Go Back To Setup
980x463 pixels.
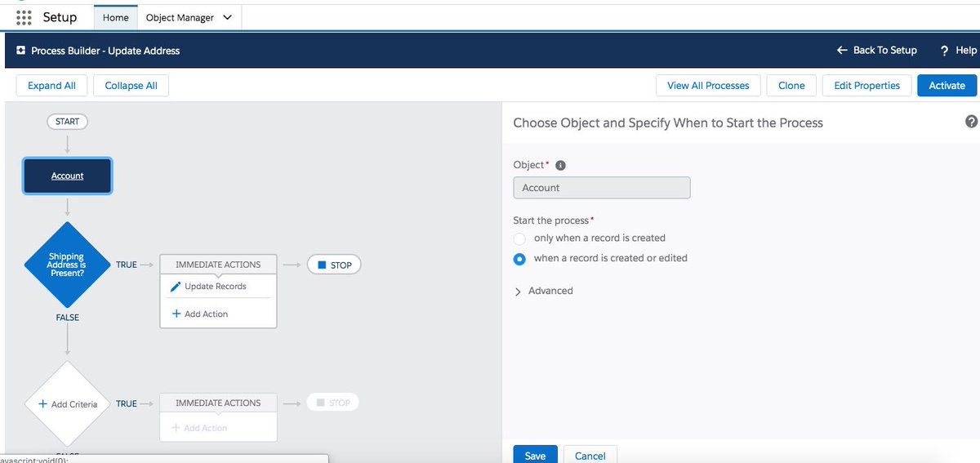(877, 51)
